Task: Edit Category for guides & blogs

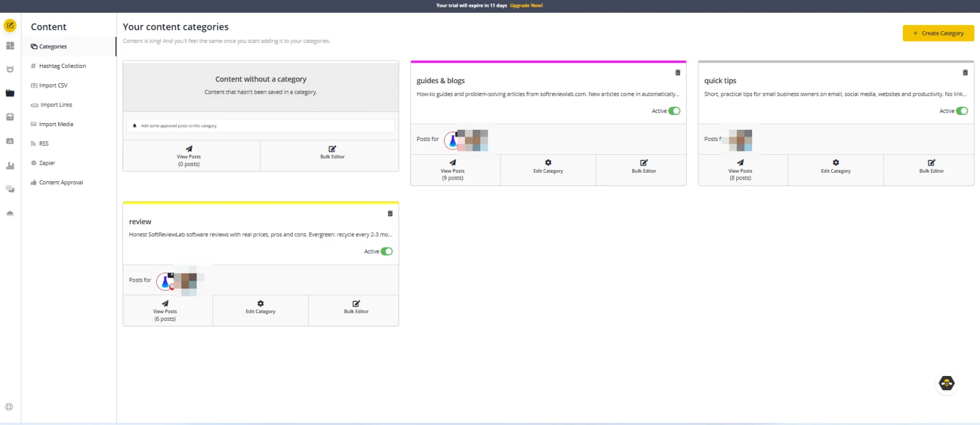Action: 548,170
